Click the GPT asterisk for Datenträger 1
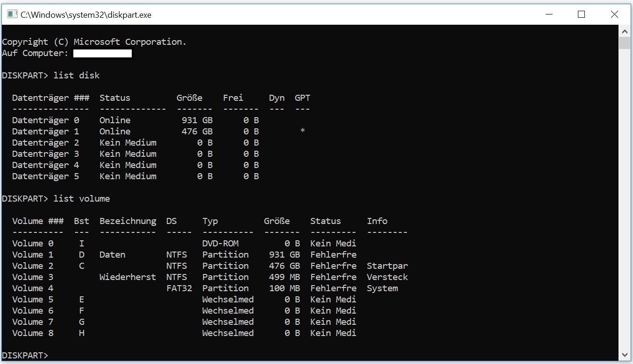 point(303,132)
